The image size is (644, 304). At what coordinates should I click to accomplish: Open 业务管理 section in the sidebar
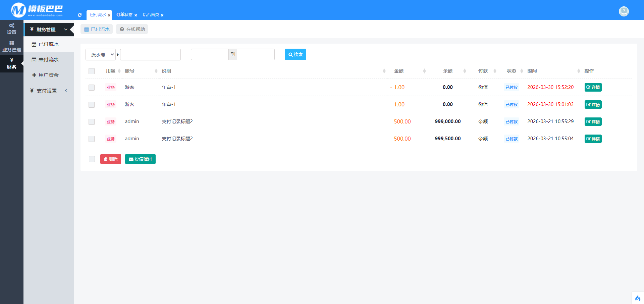pos(11,46)
